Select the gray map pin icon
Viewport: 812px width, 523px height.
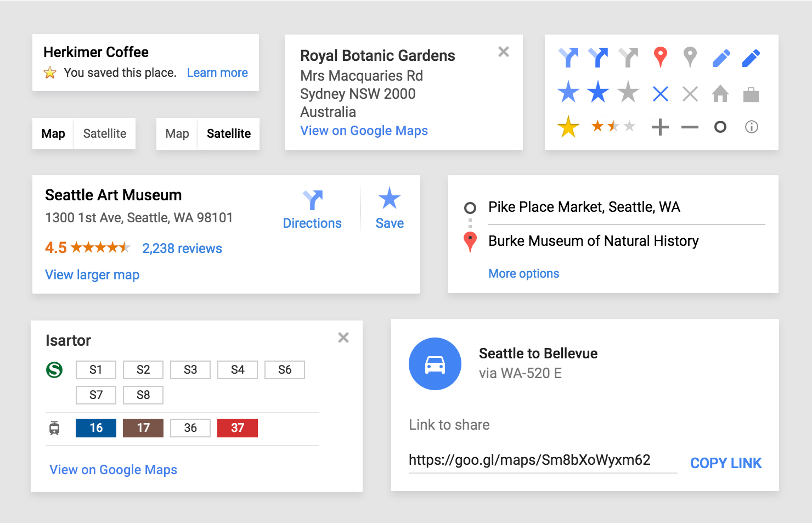(690, 57)
